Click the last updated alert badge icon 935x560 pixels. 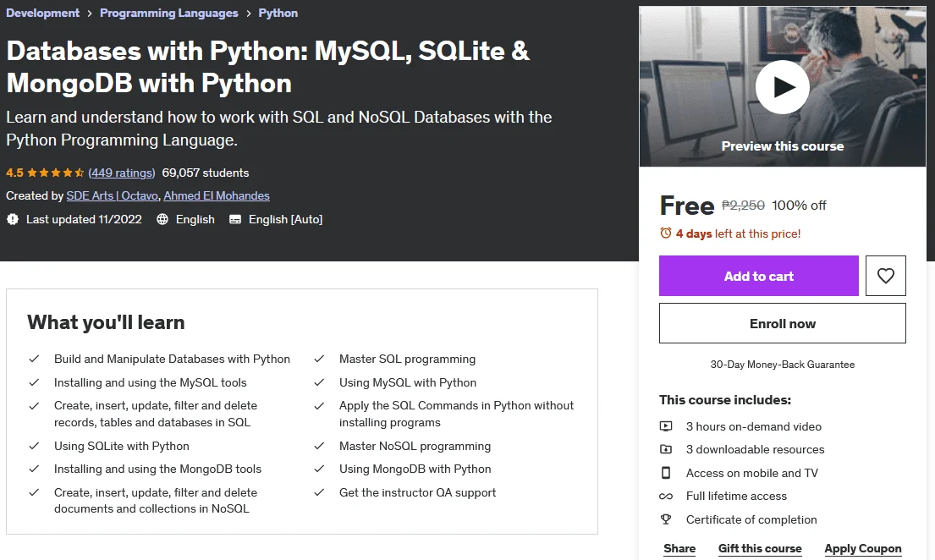(x=13, y=219)
